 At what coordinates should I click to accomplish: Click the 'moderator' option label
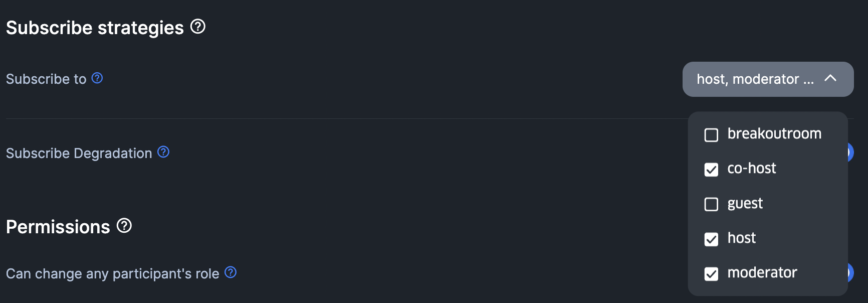point(762,273)
